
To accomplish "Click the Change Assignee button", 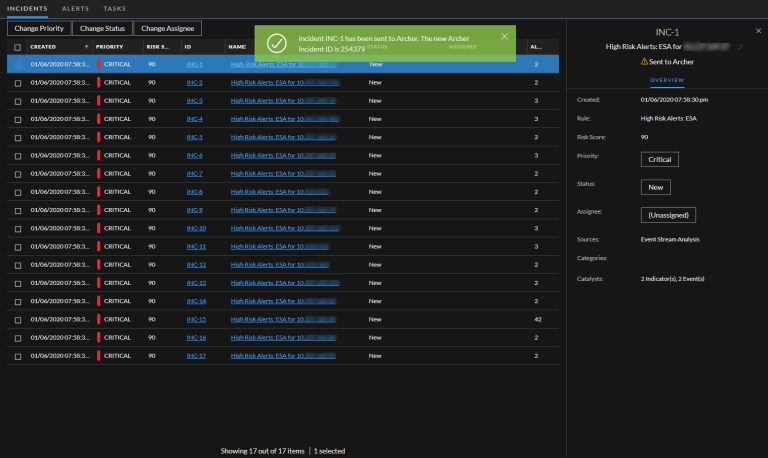I will click(x=168, y=29).
